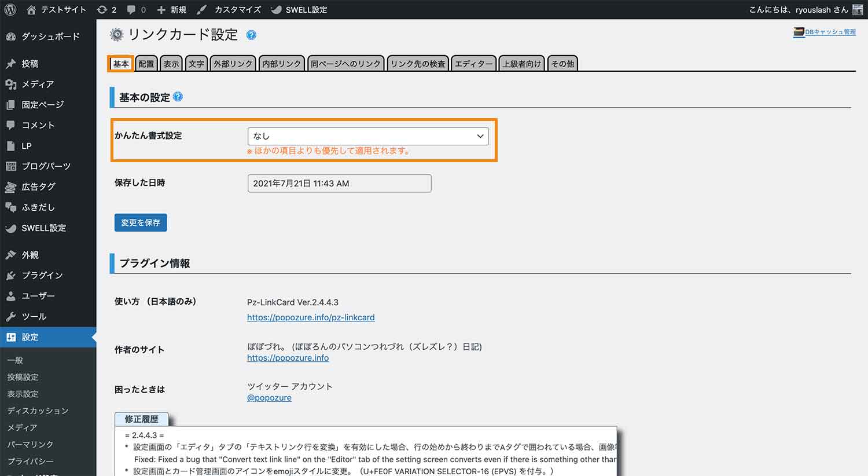Viewport: 868px width, 476px height.
Task: Click the 変更を保存 button
Action: pos(140,222)
